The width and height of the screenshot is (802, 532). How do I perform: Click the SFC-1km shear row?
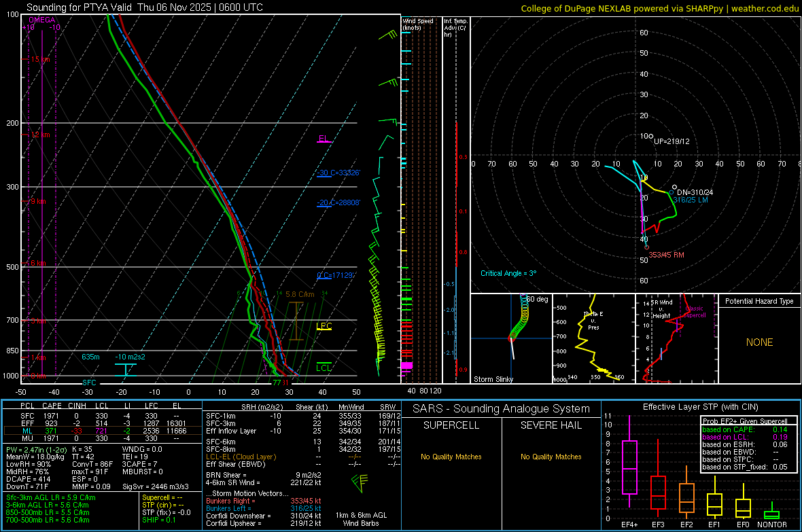coord(303,416)
